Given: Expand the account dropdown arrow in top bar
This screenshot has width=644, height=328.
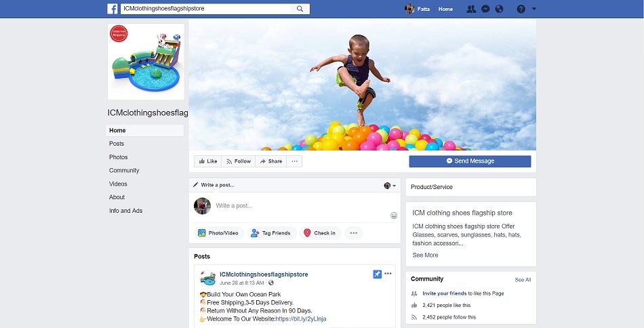Looking at the screenshot, I should point(534,9).
